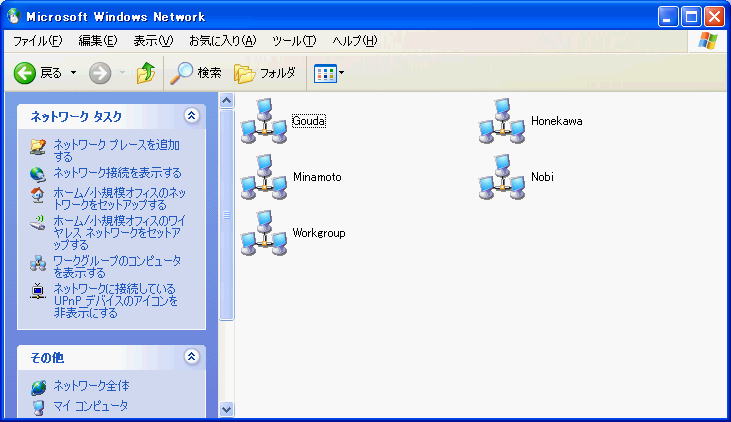731x422 pixels.
Task: Select the Workgroup network icon
Action: coord(264,233)
